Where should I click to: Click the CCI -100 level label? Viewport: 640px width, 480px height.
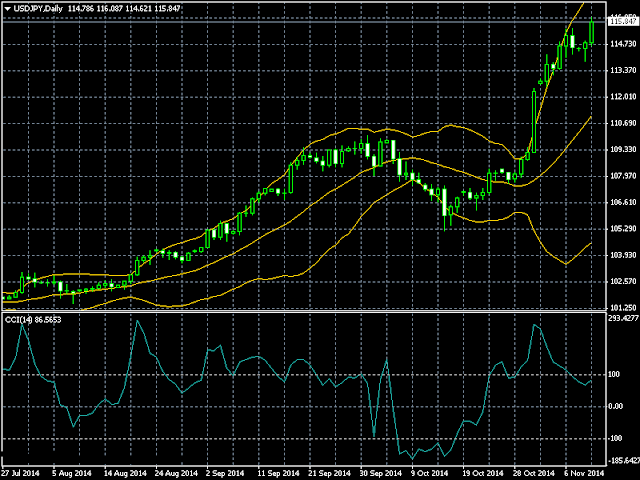(617, 438)
